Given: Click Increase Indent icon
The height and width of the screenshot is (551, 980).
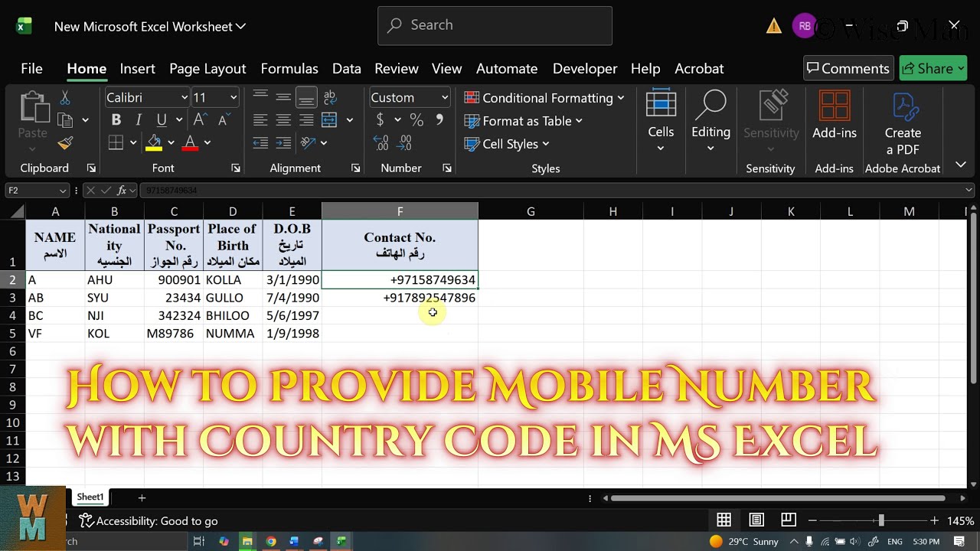Looking at the screenshot, I should pyautogui.click(x=283, y=142).
